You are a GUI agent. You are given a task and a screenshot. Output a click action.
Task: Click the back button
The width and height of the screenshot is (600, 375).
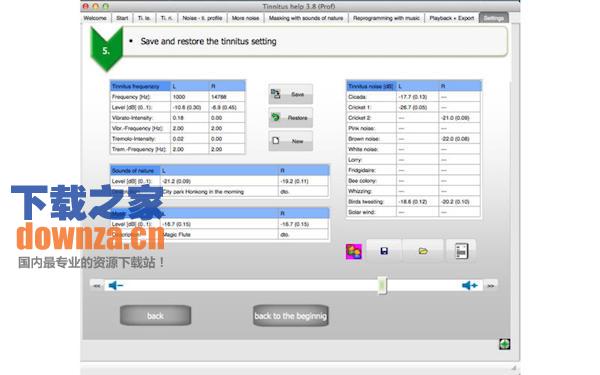point(155,316)
